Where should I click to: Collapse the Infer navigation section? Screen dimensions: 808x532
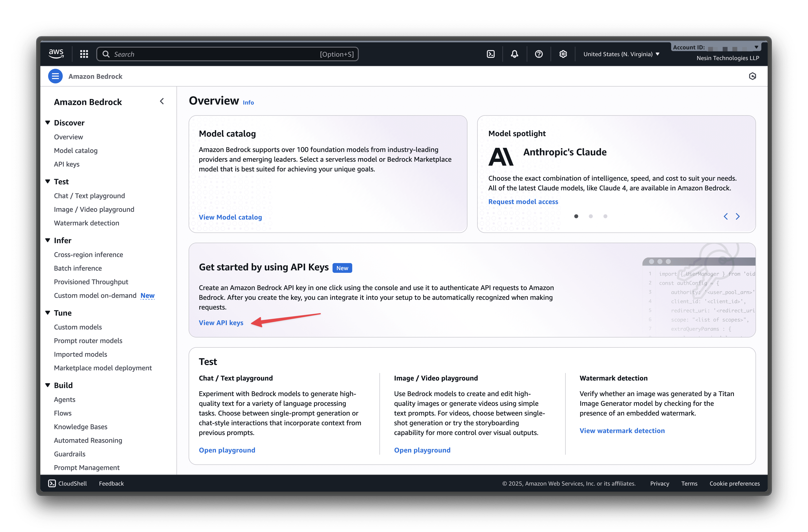(48, 240)
